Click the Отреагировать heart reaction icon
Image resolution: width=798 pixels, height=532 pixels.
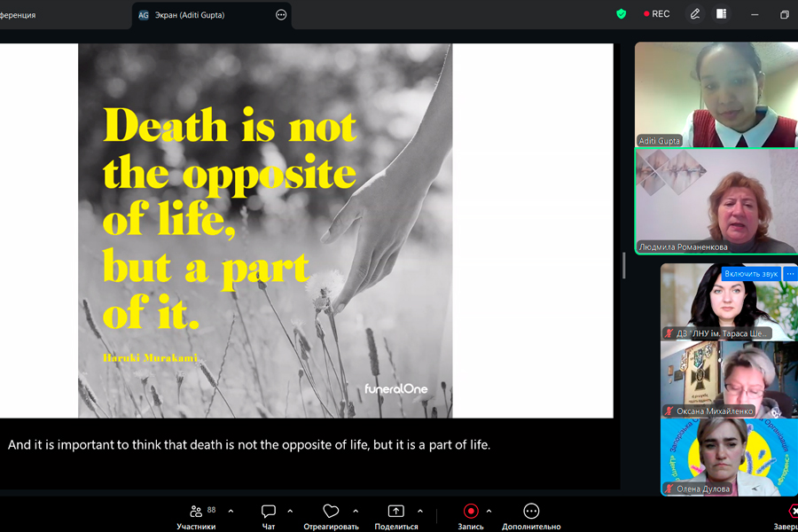click(331, 511)
